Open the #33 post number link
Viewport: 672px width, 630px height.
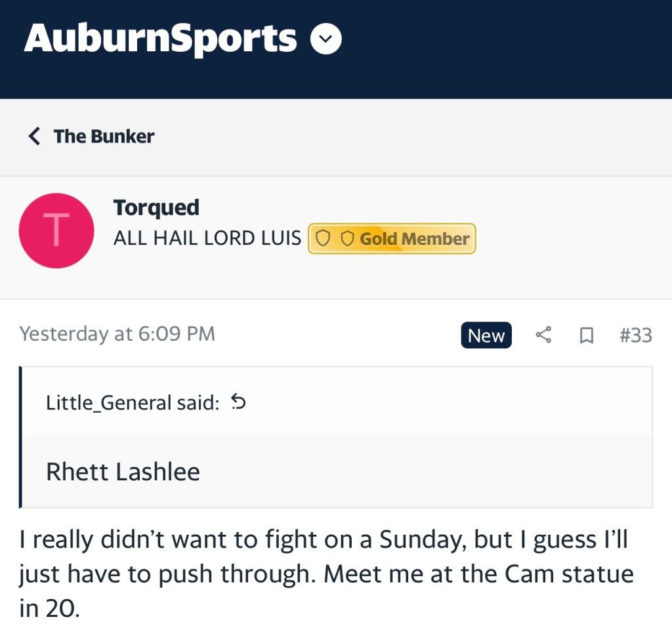635,335
